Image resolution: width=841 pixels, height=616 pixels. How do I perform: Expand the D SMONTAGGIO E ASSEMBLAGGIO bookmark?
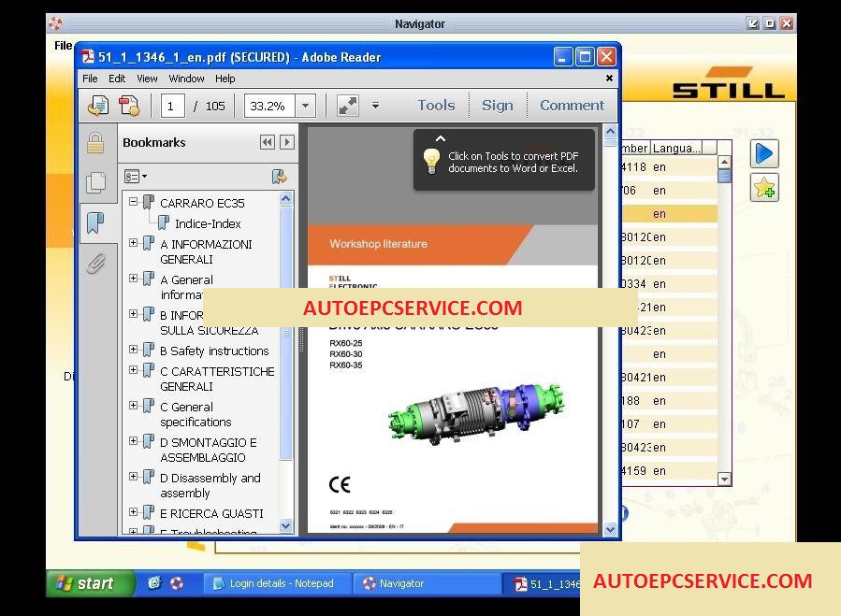(x=133, y=441)
